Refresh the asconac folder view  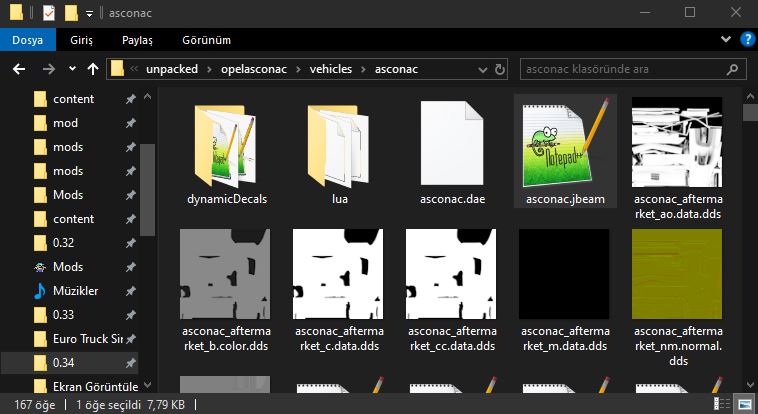point(500,70)
